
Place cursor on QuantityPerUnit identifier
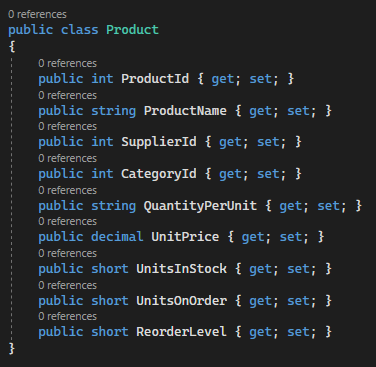(200, 206)
